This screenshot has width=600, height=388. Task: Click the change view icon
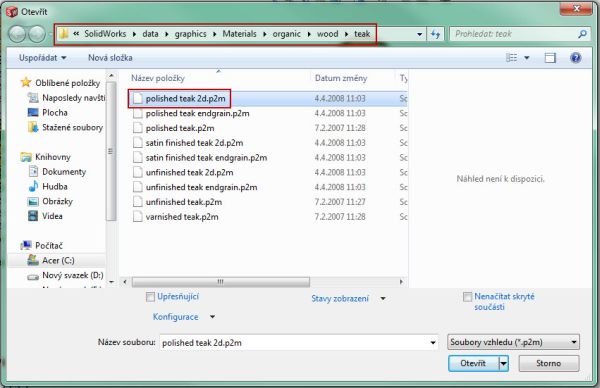click(511, 58)
